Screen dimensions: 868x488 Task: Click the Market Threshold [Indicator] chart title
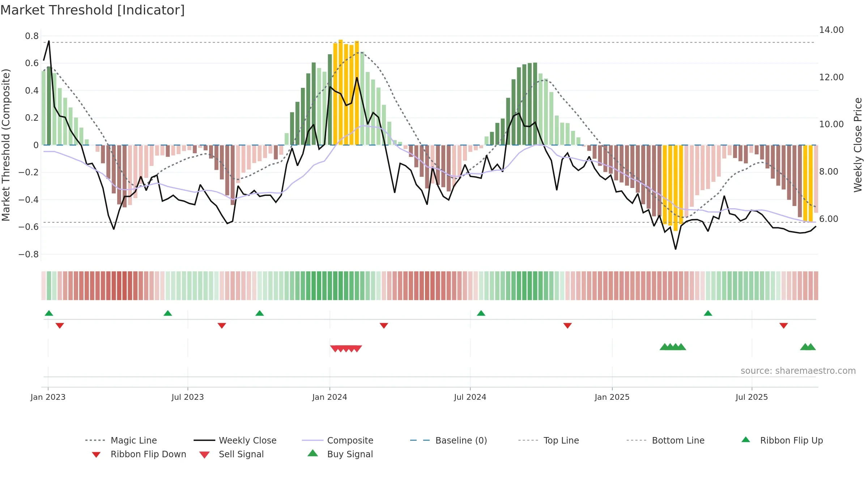93,10
